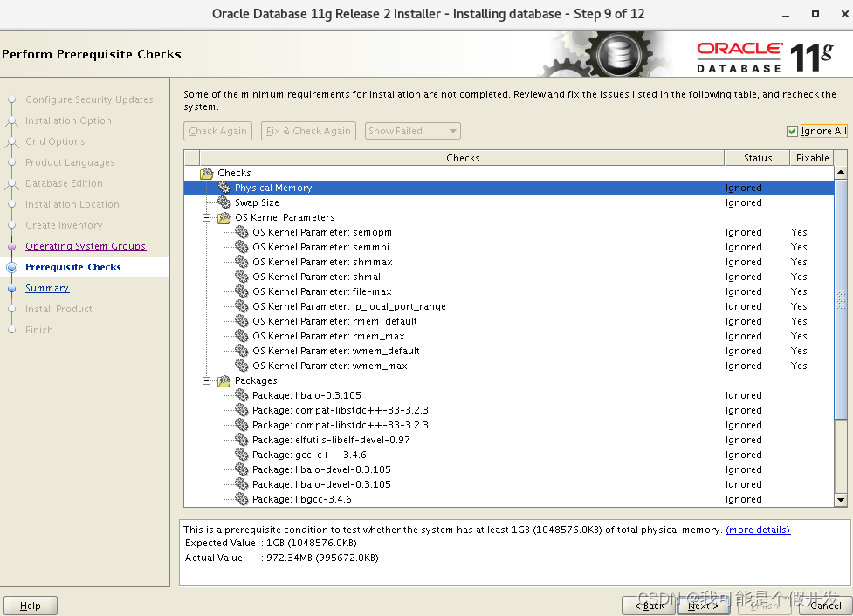The width and height of the screenshot is (853, 616).
Task: Click the Fixable column header
Action: point(812,158)
